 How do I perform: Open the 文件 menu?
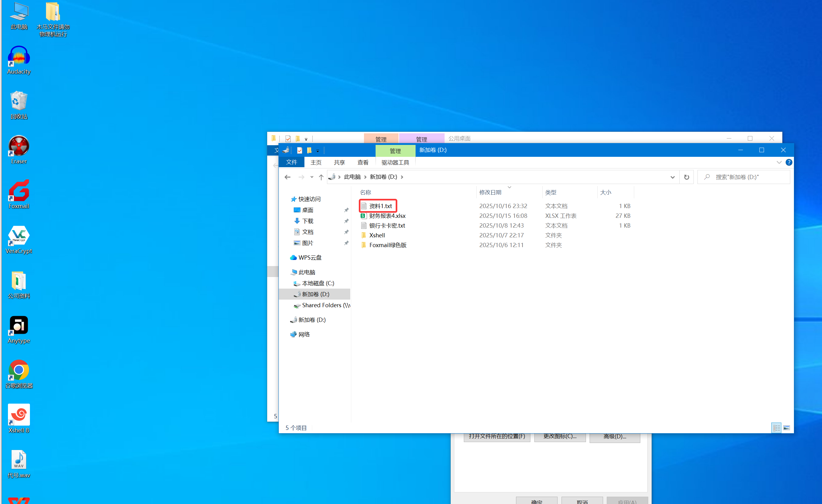291,162
